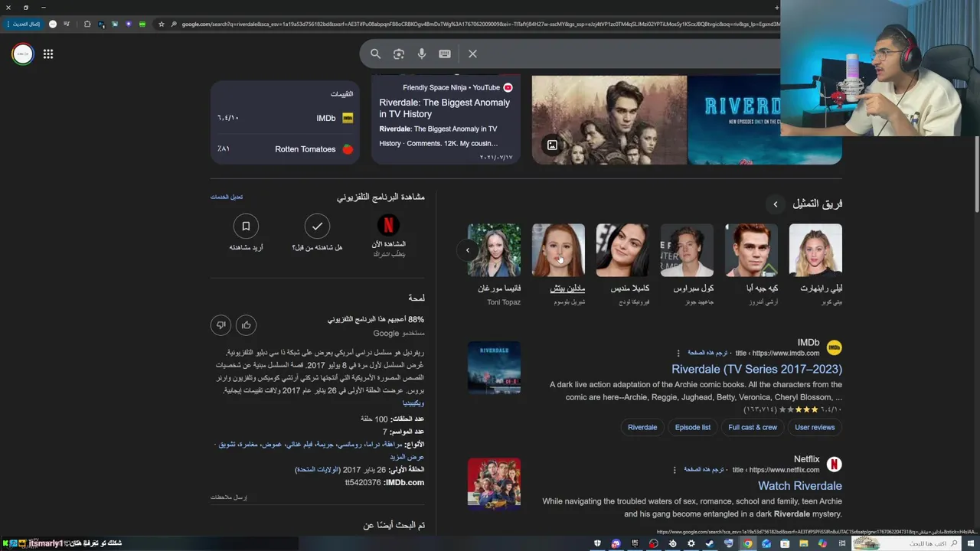This screenshot has height=551, width=980.
Task: Open Settings gear in the taskbar
Action: tap(691, 543)
